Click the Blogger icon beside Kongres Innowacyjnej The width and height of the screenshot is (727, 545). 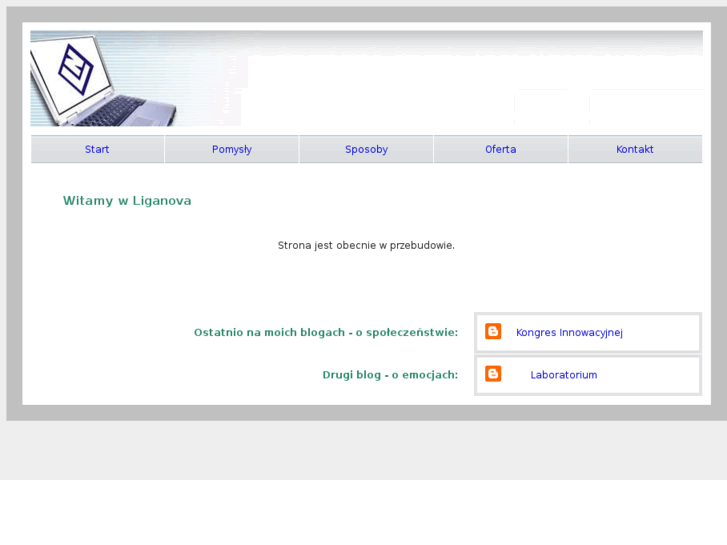[x=493, y=331]
